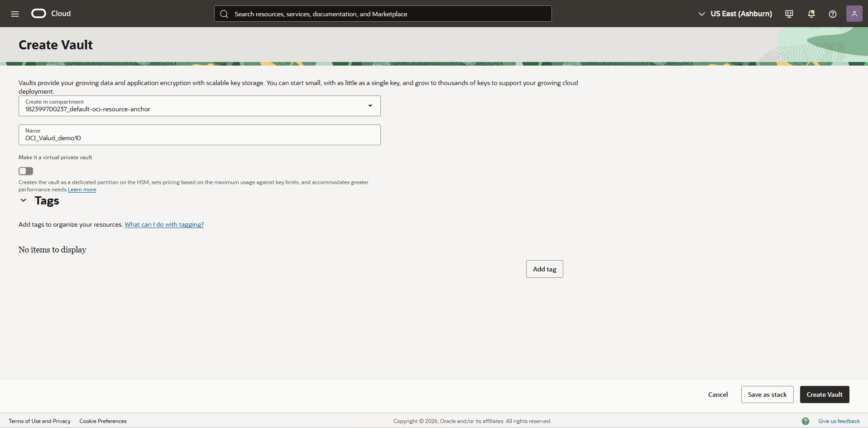
Task: Click the Add tag button
Action: 545,269
